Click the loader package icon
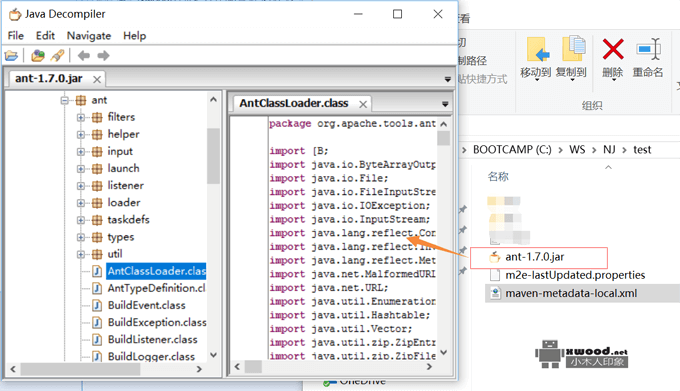 pos(97,203)
